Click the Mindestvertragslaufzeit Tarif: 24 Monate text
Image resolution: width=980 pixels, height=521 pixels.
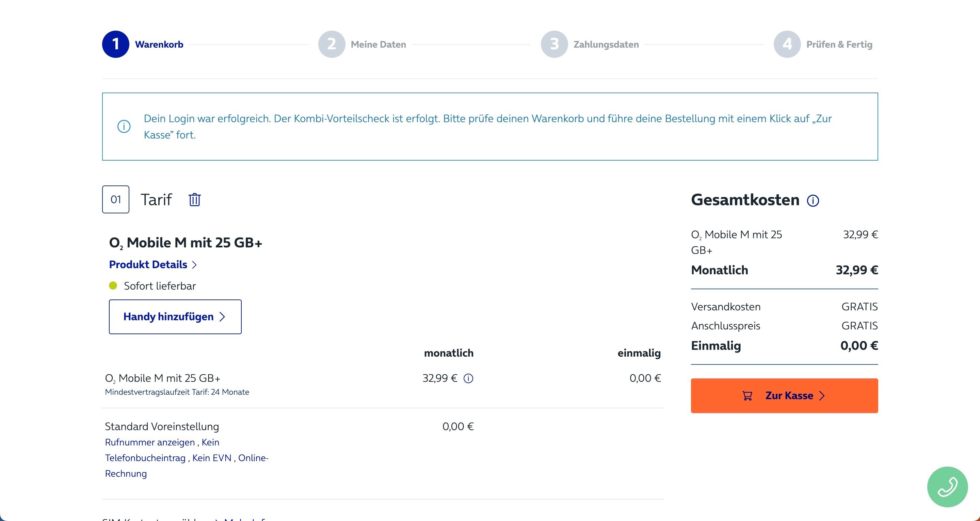(177, 392)
